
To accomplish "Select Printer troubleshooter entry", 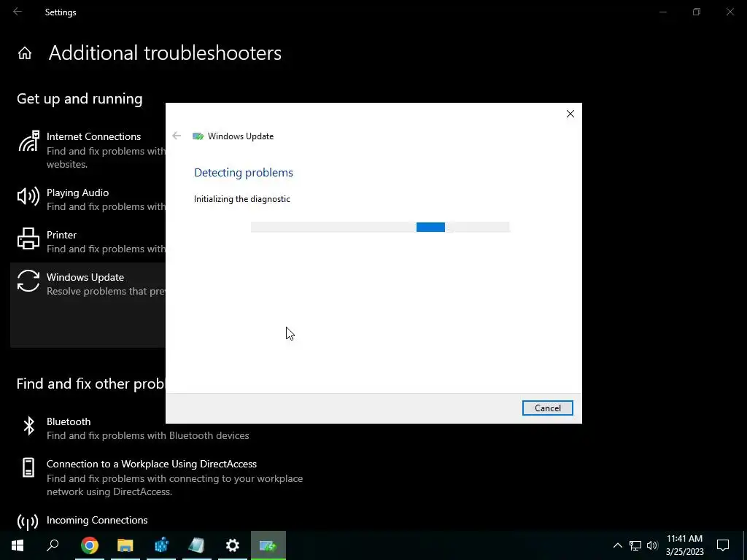I will (x=88, y=241).
